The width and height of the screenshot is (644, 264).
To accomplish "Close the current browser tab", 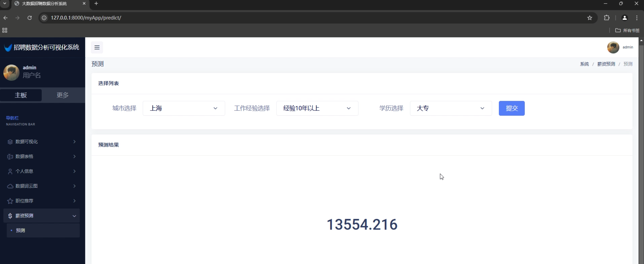I will click(84, 4).
